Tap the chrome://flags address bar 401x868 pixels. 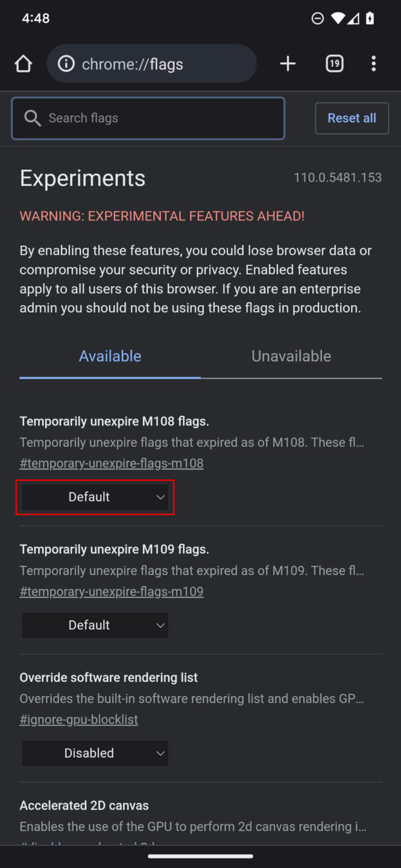point(151,63)
